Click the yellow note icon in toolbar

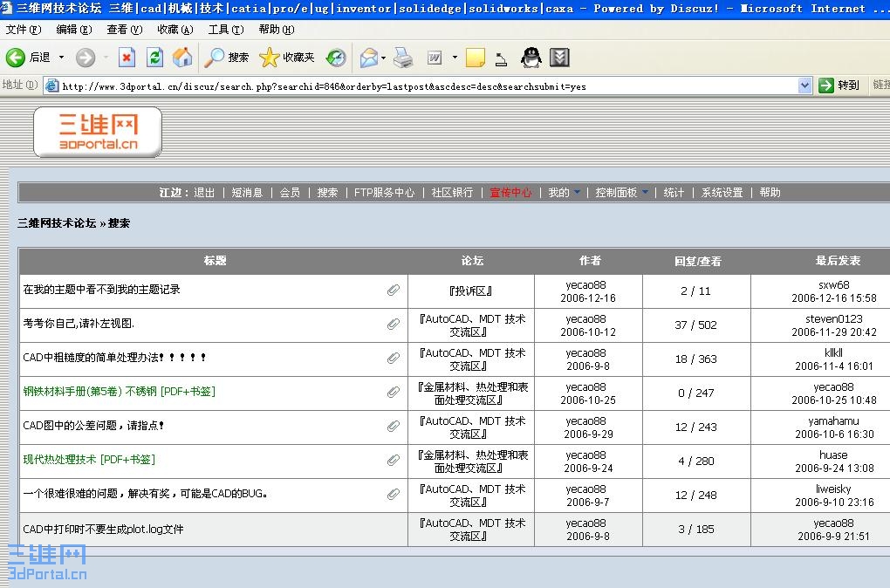click(x=475, y=58)
